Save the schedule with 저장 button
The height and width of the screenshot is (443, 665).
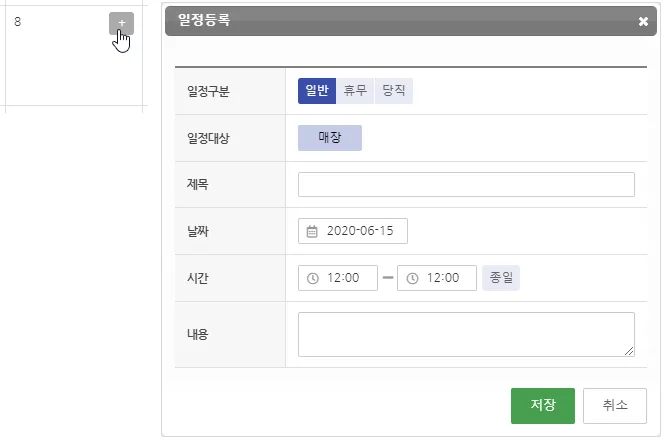[542, 406]
